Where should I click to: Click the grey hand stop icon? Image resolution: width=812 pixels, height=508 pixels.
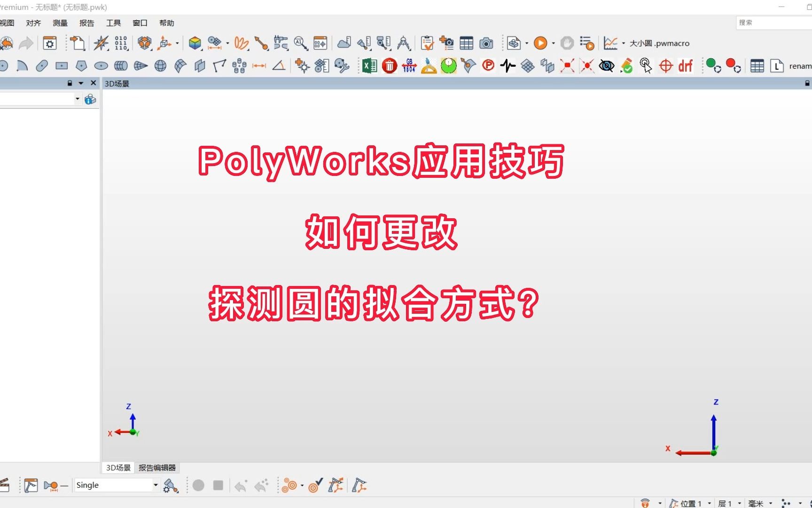567,43
